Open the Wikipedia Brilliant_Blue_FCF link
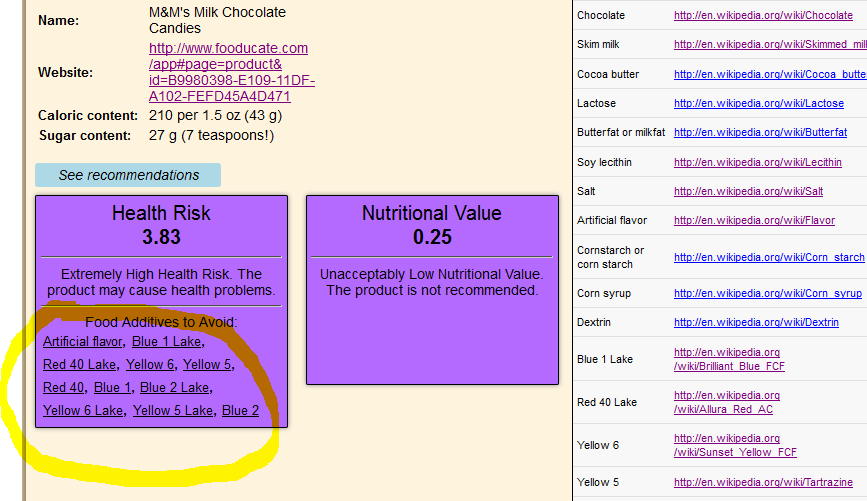867x501 pixels. coord(729,359)
